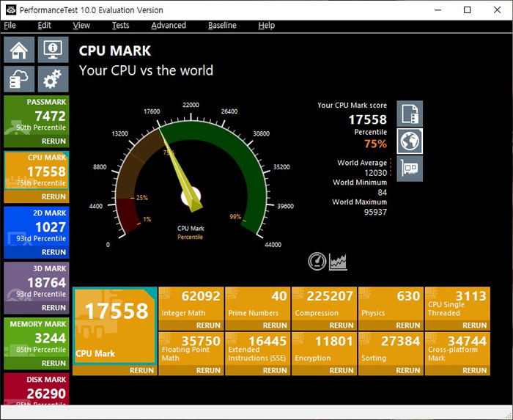Rerun the CPU Single Threaded test
This screenshot has width=513, height=420.
pyautogui.click(x=475, y=325)
